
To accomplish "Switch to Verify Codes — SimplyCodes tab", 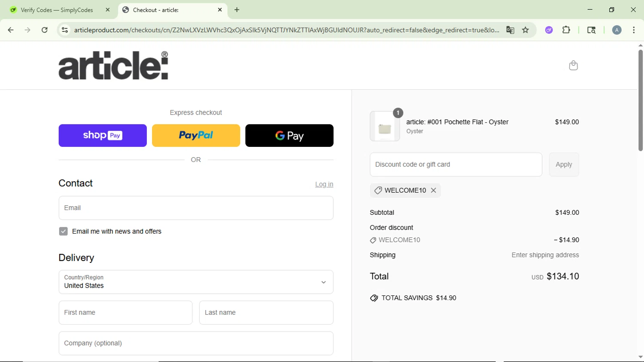I will [57, 10].
